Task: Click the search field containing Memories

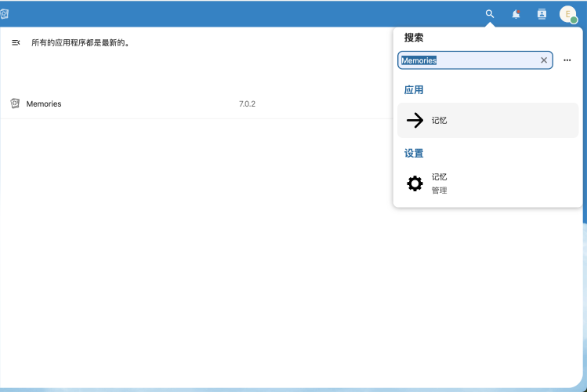Action: (x=467, y=60)
